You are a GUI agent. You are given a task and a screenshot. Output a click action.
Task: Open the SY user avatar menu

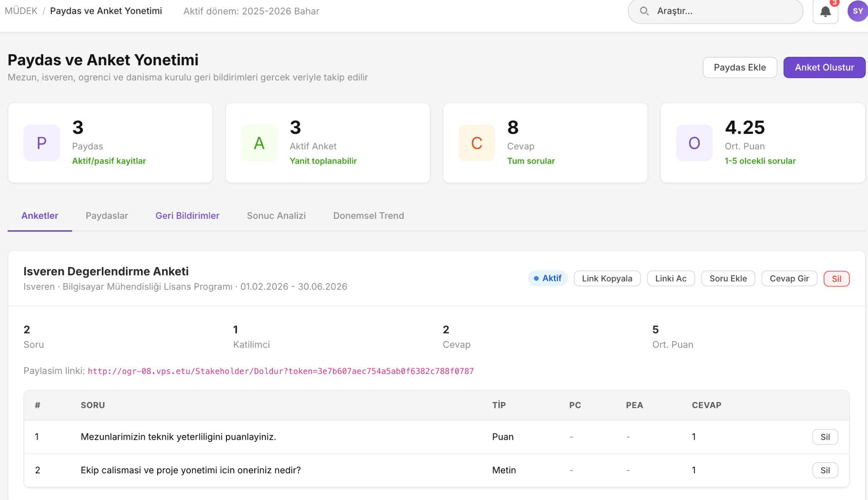coord(857,11)
